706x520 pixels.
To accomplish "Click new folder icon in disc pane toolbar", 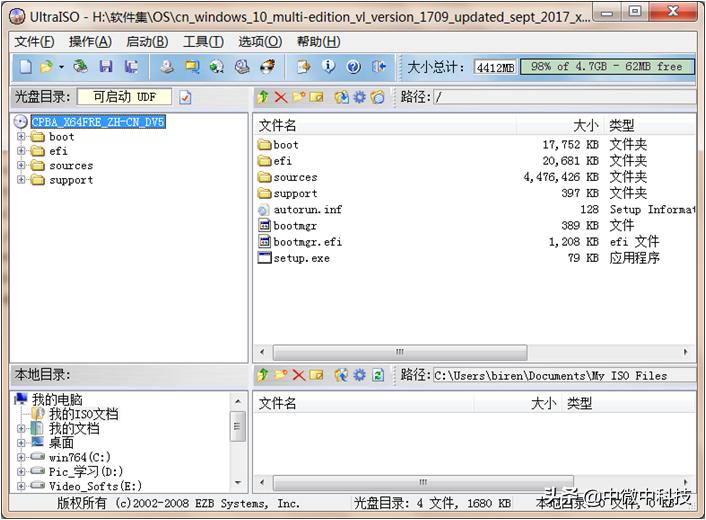I will (x=299, y=97).
